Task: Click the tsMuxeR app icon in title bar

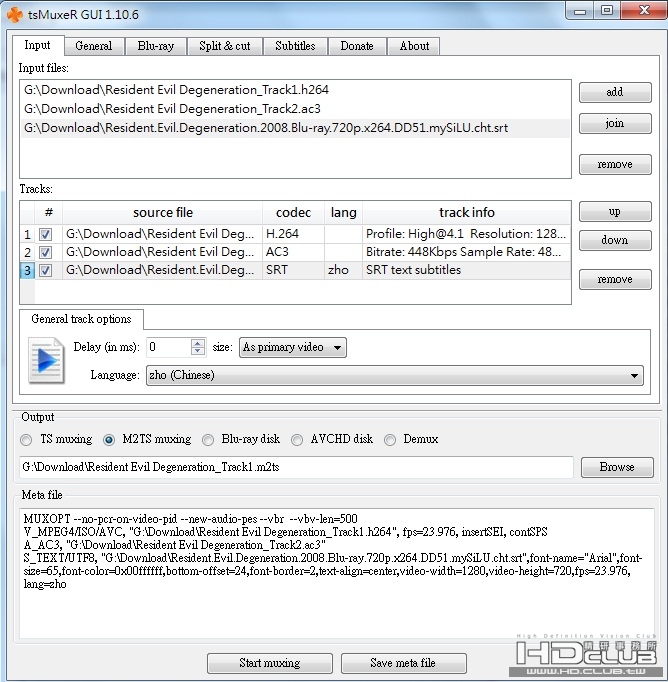Action: click(15, 15)
